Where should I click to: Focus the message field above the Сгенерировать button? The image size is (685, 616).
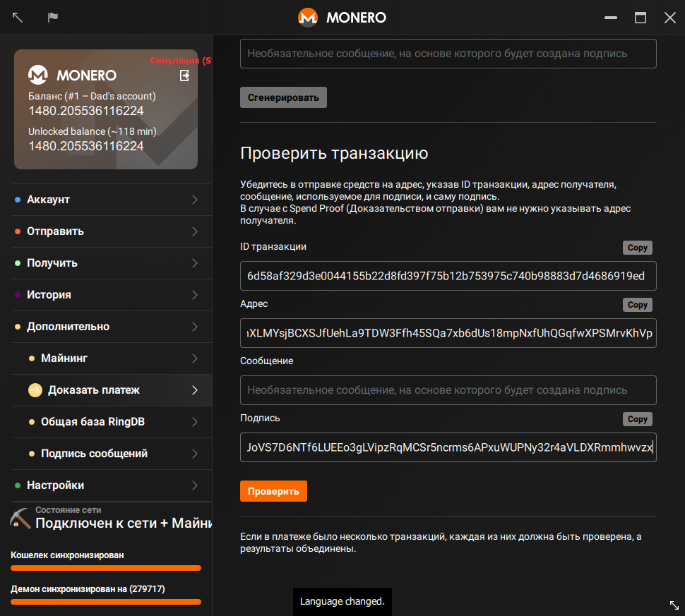(448, 54)
